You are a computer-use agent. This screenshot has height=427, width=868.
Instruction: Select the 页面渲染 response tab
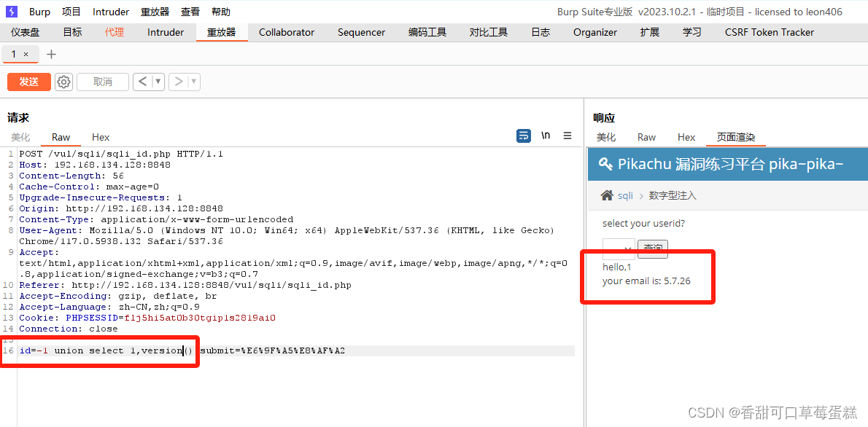pyautogui.click(x=736, y=137)
